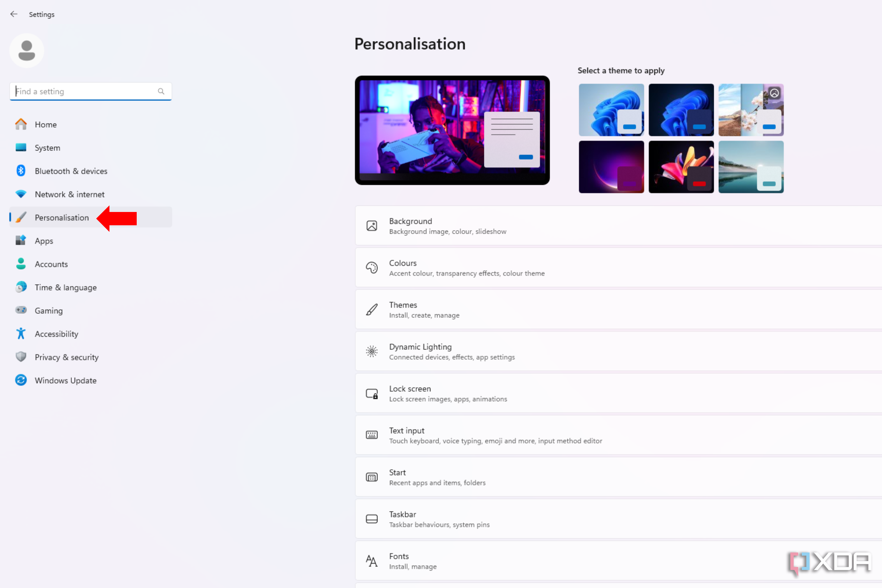
Task: Click the Accounts person icon
Action: [x=21, y=264]
